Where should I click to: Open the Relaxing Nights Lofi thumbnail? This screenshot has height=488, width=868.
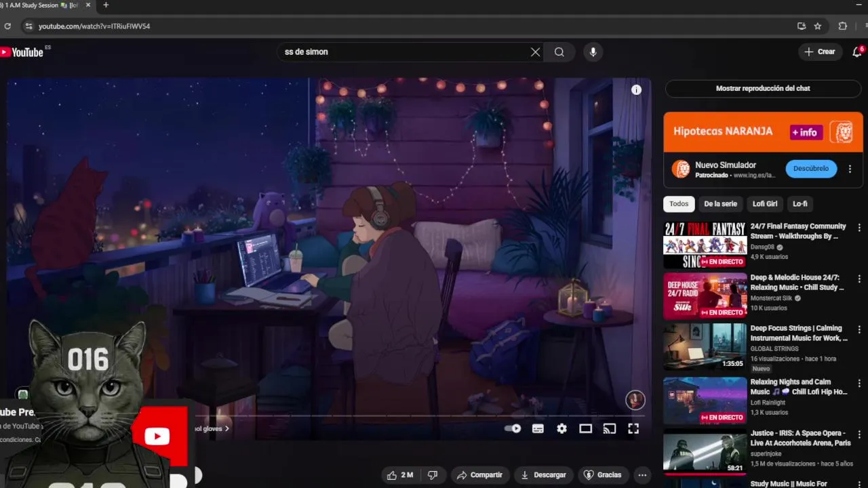705,401
